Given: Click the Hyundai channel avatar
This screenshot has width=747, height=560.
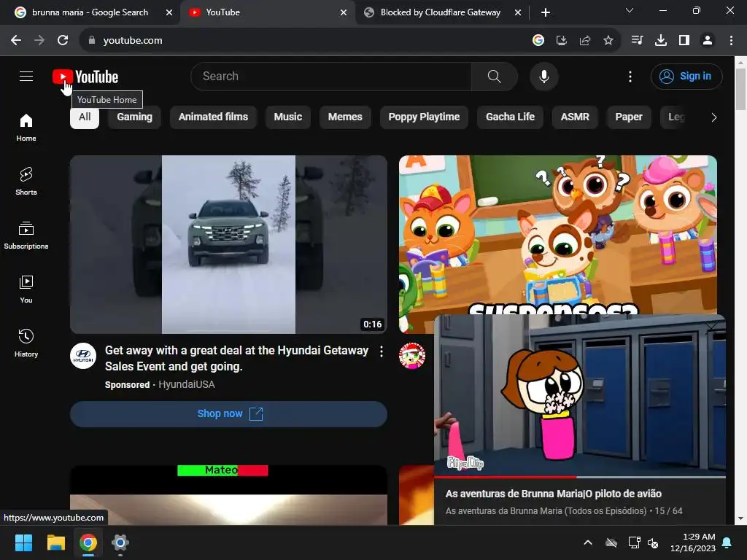Looking at the screenshot, I should click(x=83, y=356).
